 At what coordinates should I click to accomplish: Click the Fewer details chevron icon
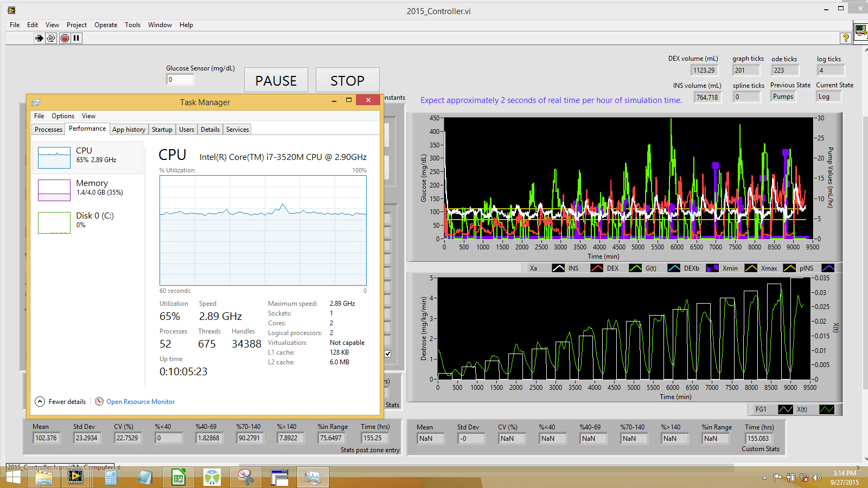point(40,401)
